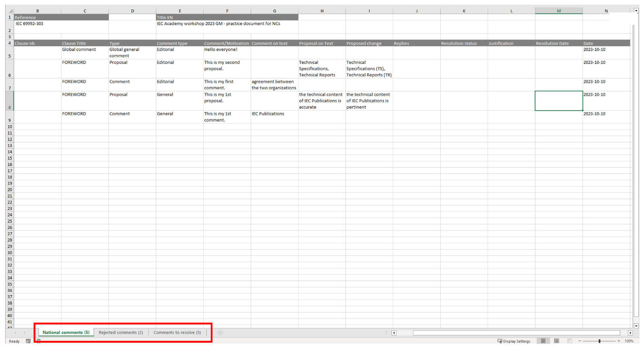The width and height of the screenshot is (644, 348).
Task: Click the 100% zoom level button
Action: point(629,341)
